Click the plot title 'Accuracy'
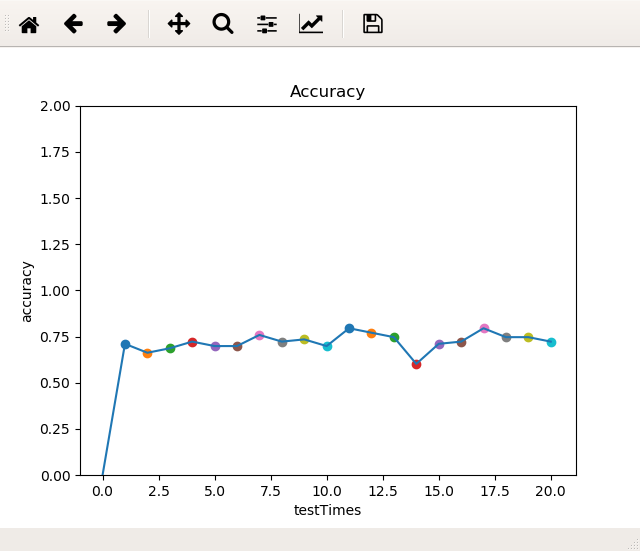This screenshot has width=640, height=551. tap(327, 91)
